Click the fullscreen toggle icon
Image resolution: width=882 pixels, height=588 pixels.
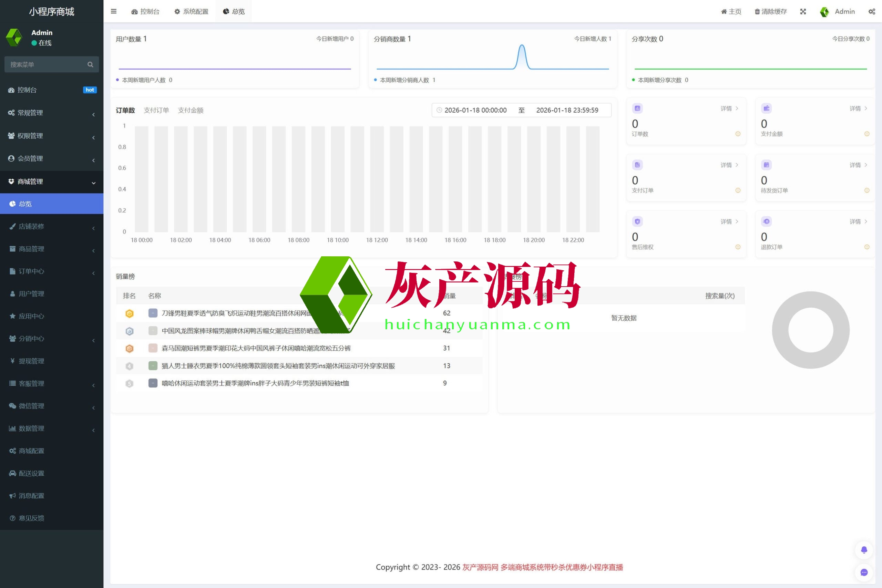[x=803, y=12]
